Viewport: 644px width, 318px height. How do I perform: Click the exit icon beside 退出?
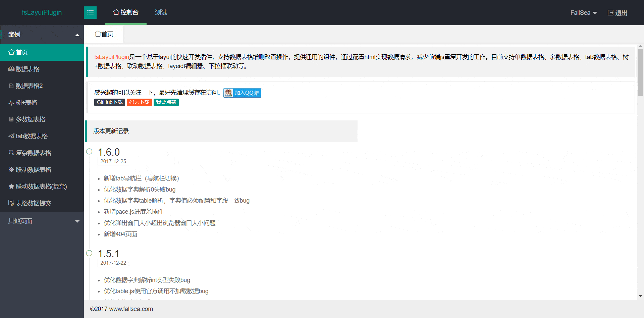point(610,13)
